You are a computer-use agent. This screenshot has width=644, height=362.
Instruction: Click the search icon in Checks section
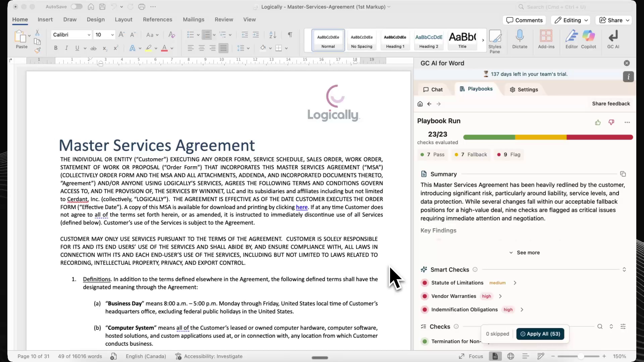[x=600, y=326]
